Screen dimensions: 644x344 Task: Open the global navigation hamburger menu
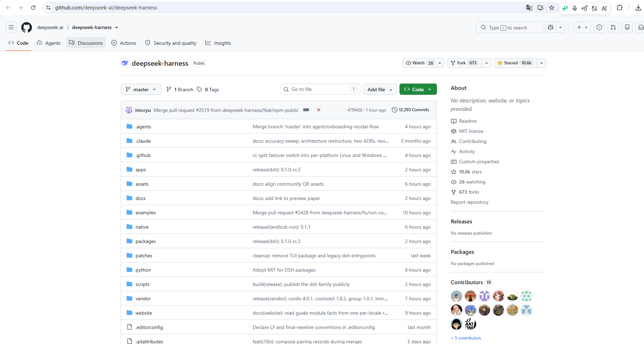tap(11, 27)
